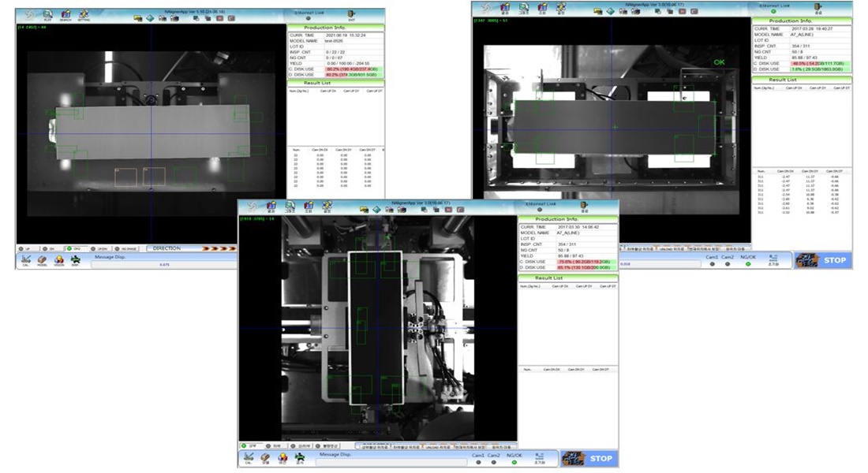Open the VISION icon in left window
868x473 pixels.
click(59, 259)
